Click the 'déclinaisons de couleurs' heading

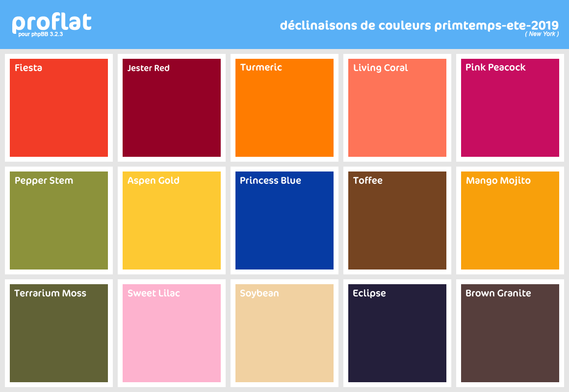point(356,25)
